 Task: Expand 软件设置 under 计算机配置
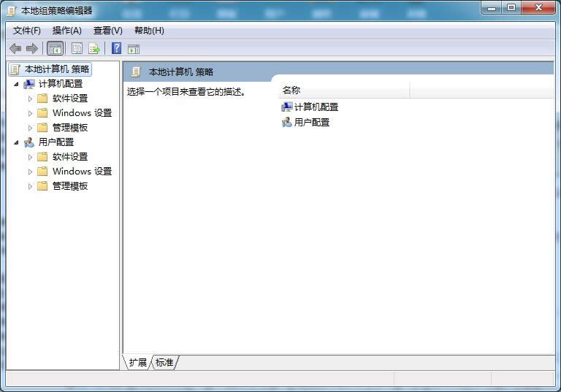tap(30, 99)
